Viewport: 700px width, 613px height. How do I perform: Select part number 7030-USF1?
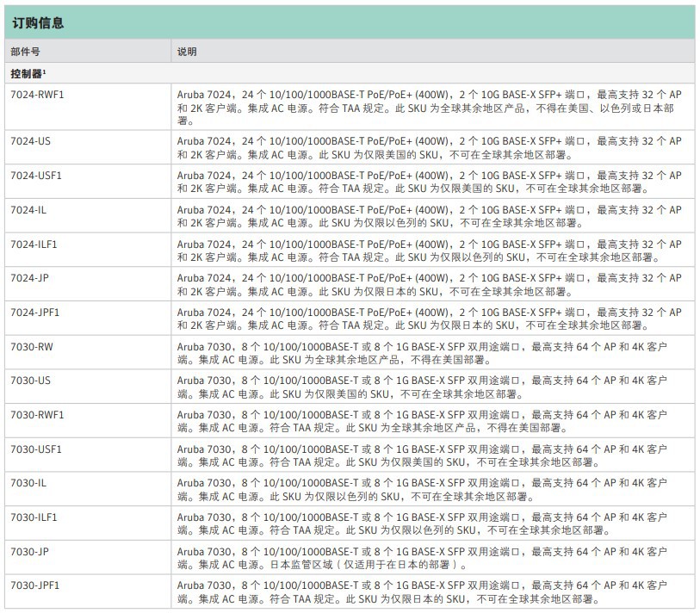coord(36,449)
